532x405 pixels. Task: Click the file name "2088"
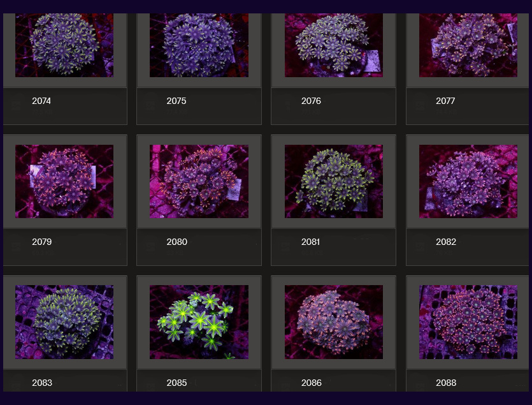pyautogui.click(x=446, y=383)
